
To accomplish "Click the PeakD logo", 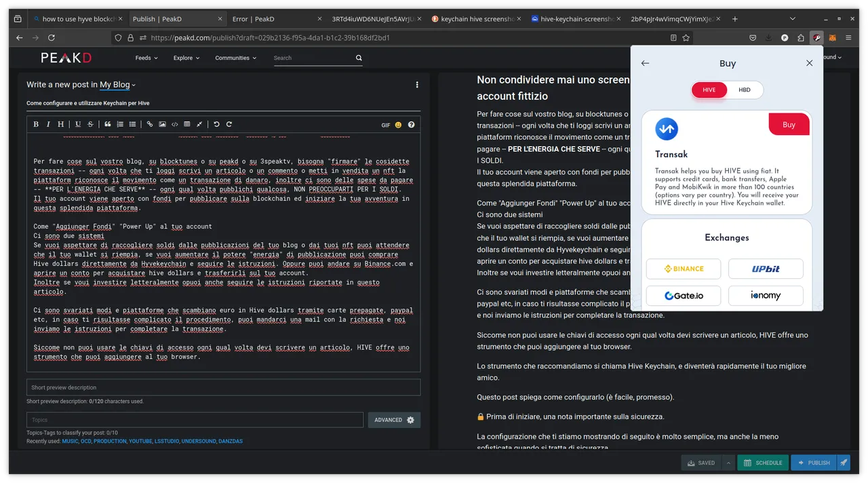I will click(x=66, y=58).
